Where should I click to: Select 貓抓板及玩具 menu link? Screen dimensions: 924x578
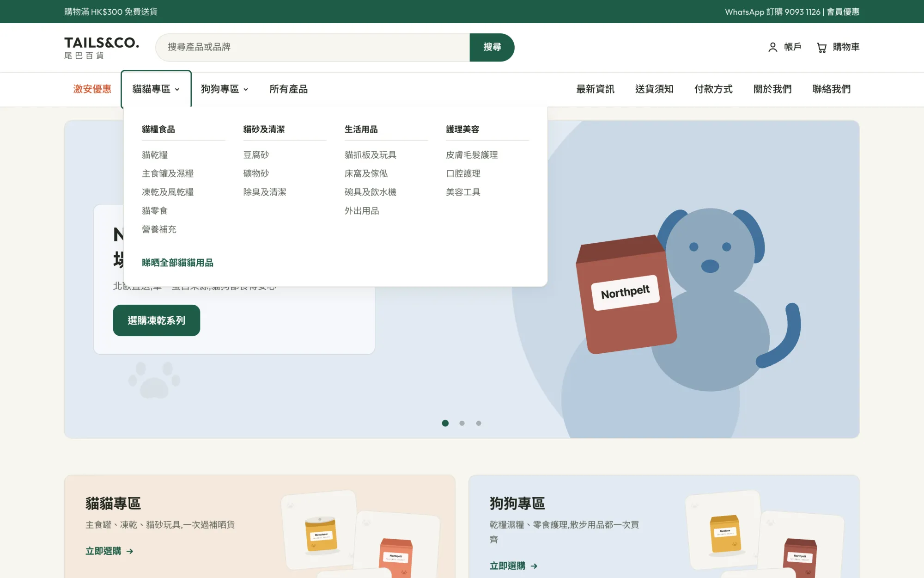point(371,155)
